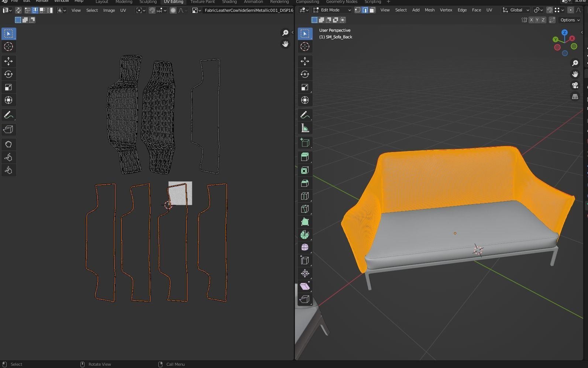Select the Shrink/Fatten tool
Image resolution: width=588 pixels, height=368 pixels.
pos(305,274)
